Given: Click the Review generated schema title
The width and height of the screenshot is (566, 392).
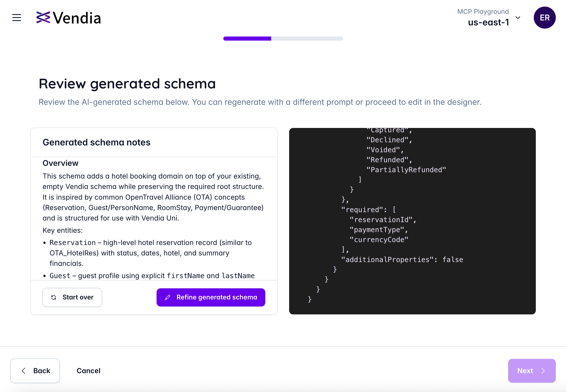Looking at the screenshot, I should tap(127, 84).
